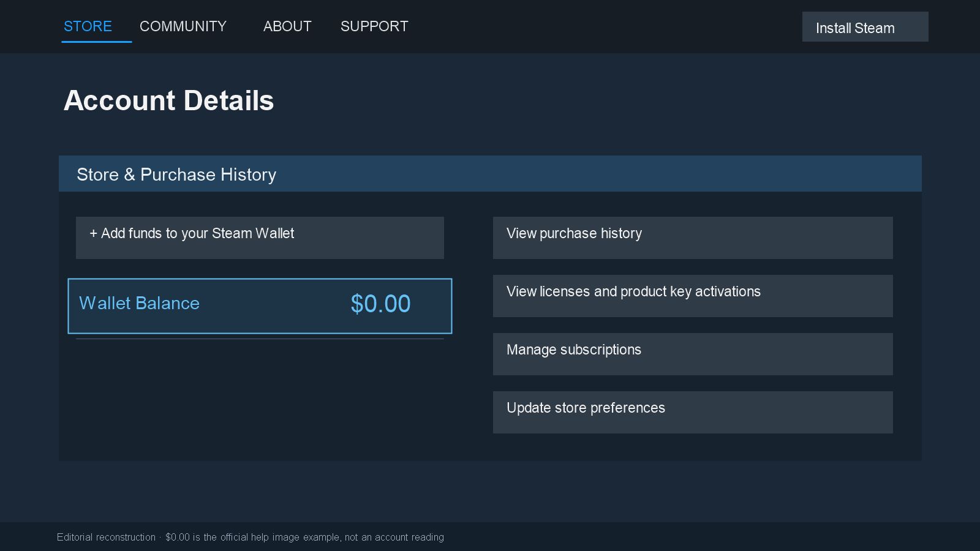
Task: Add funds to your Steam Wallet
Action: click(x=260, y=238)
